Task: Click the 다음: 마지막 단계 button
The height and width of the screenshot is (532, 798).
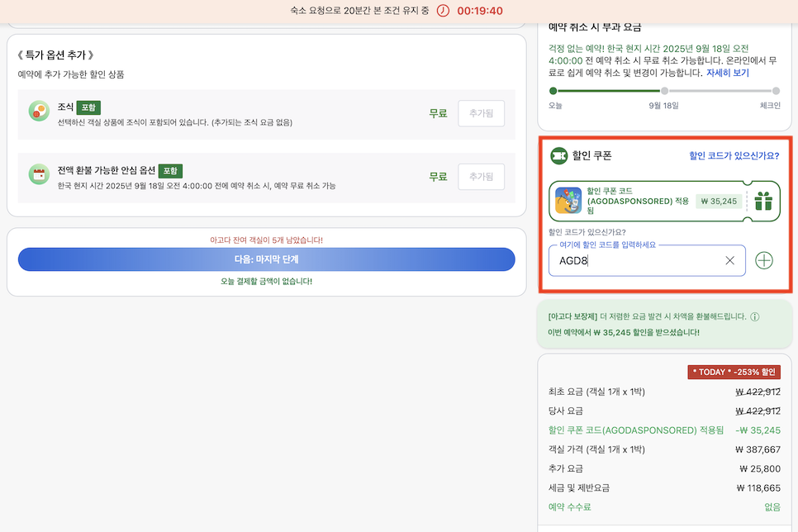Action: point(266,259)
